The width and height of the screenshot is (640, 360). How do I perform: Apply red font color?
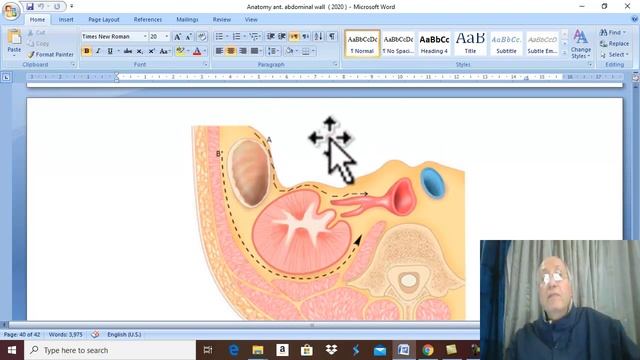click(x=197, y=51)
